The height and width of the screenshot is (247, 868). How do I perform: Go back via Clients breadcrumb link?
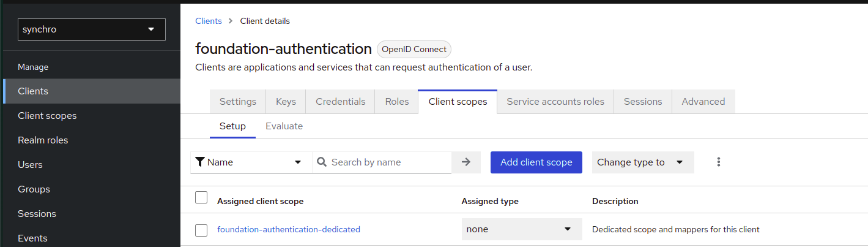[x=208, y=21]
